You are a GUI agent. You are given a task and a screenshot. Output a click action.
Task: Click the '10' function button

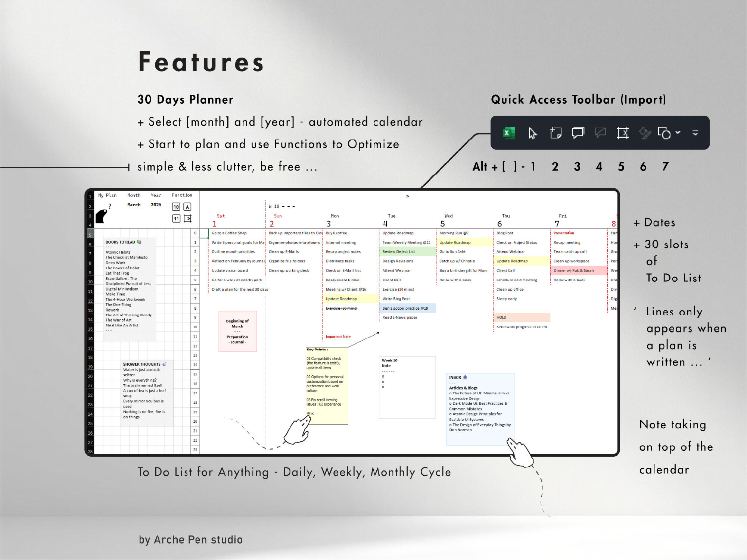[176, 207]
